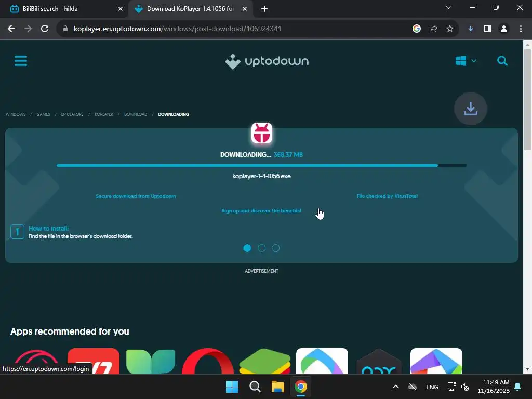Close the BiliBili search tab

coord(121,9)
